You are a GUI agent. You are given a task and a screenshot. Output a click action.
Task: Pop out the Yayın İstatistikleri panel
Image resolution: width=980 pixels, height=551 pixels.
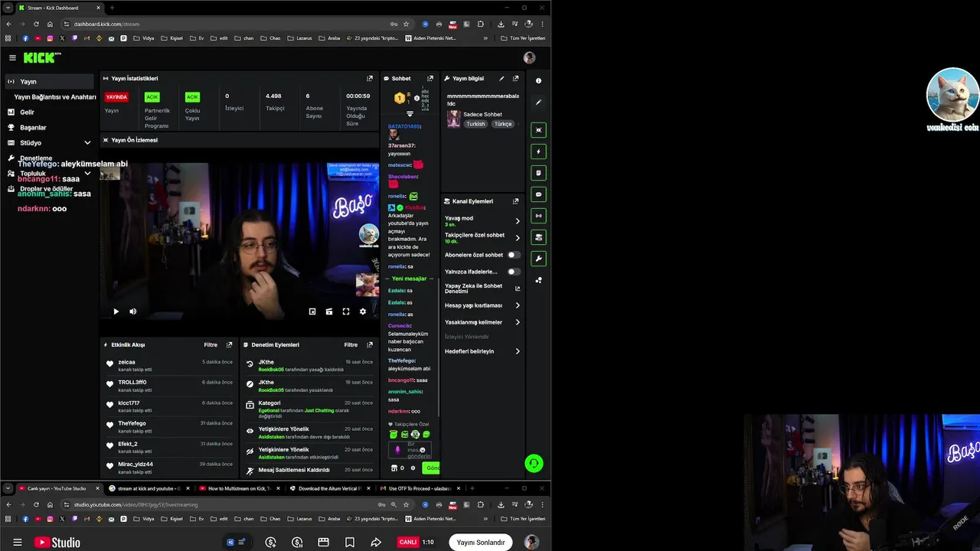[x=370, y=78]
